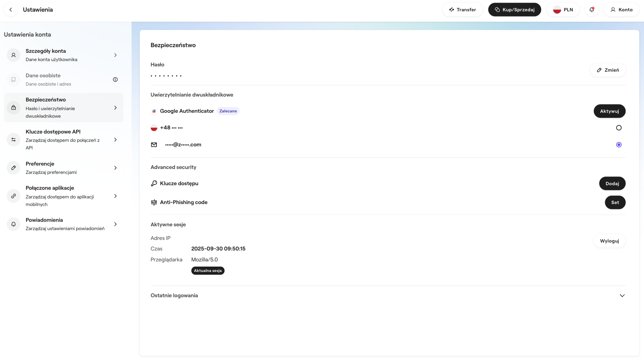Viewport: 644px width, 361px height.
Task: Click the link icon for Połączone aplikacje
Action: tap(14, 196)
